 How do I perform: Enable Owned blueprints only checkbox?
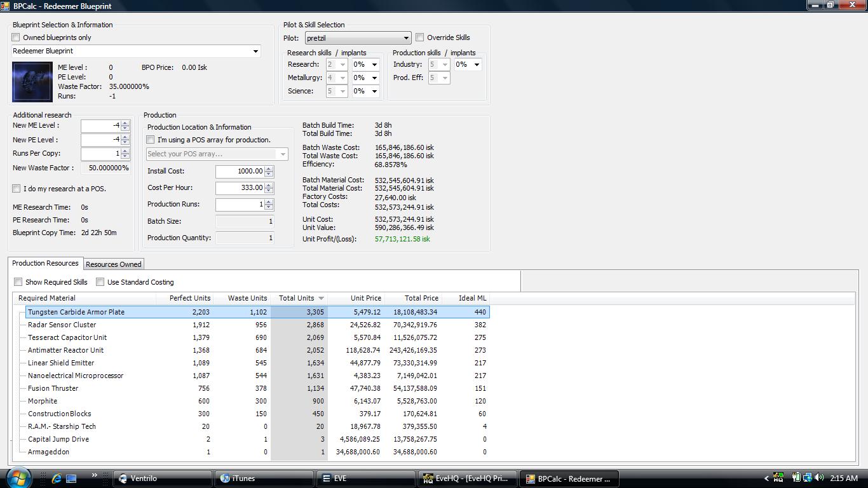17,37
